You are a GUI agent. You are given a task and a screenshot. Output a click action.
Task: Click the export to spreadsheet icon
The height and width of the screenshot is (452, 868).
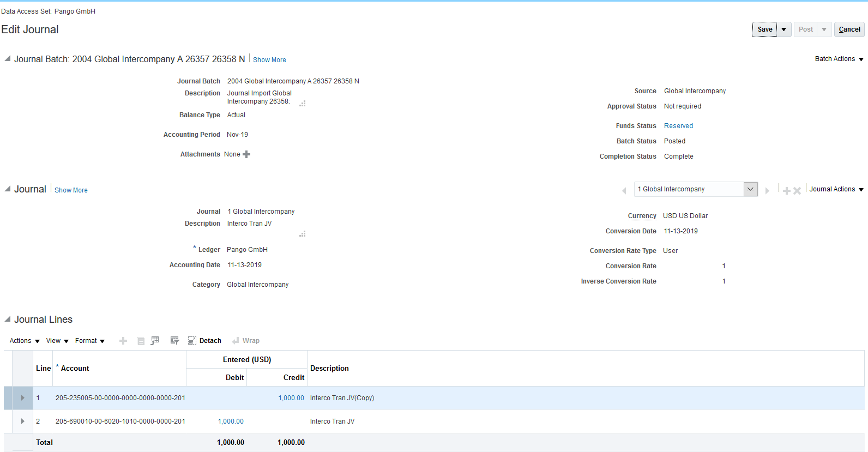click(x=155, y=341)
